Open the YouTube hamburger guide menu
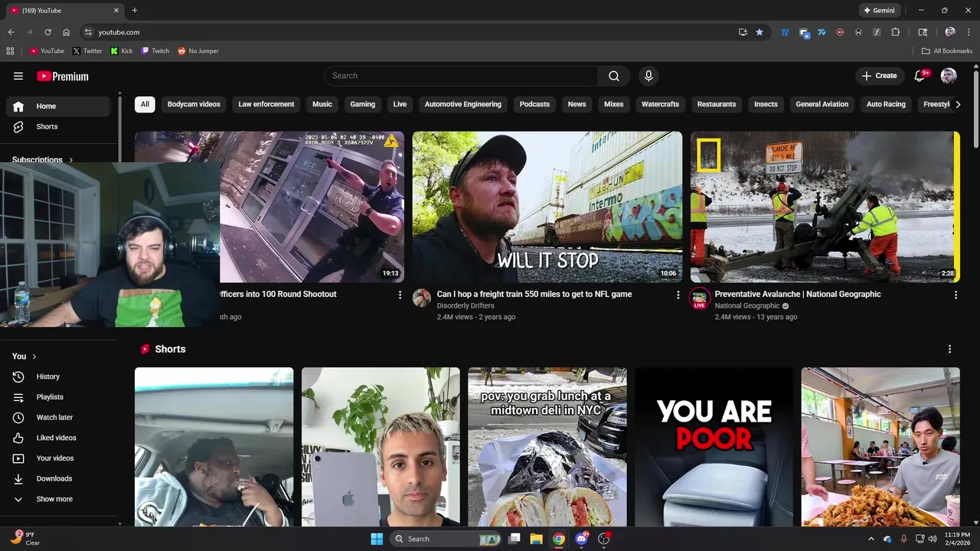980x551 pixels. 18,76
